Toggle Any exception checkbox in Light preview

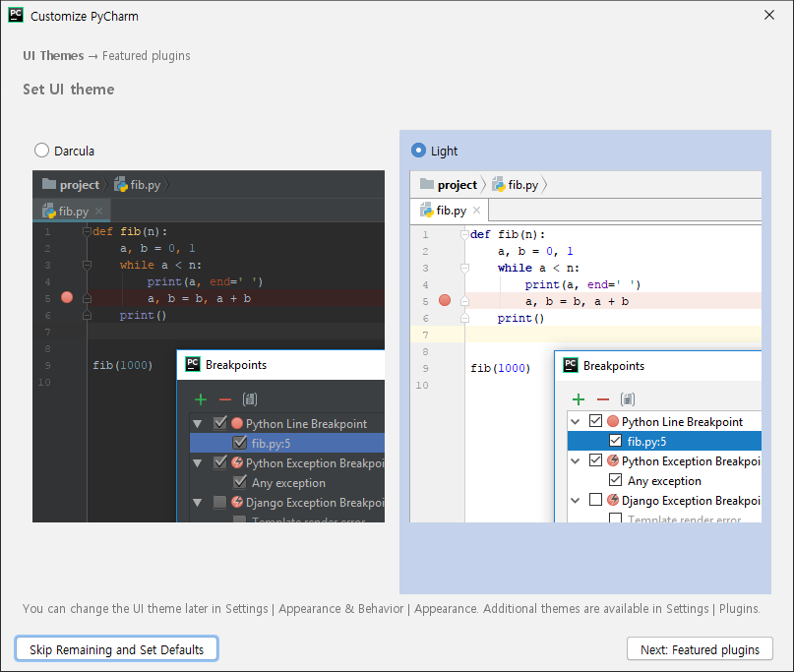click(615, 479)
